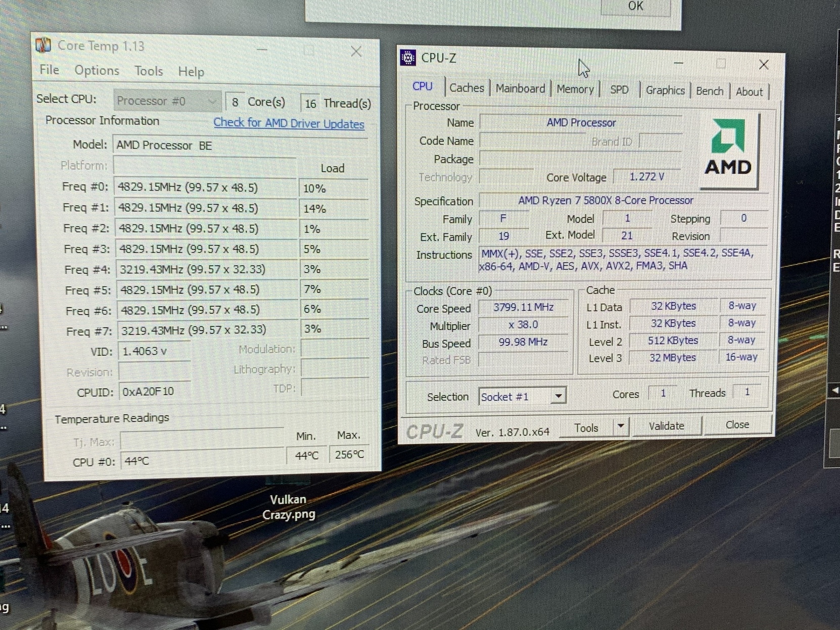Click the CPU-Z app icon in title bar

point(408,58)
